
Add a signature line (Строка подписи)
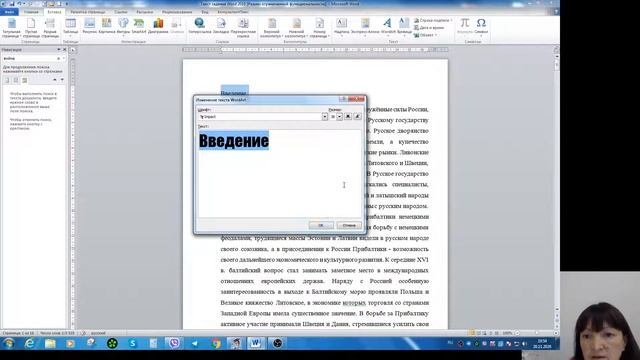click(x=433, y=20)
